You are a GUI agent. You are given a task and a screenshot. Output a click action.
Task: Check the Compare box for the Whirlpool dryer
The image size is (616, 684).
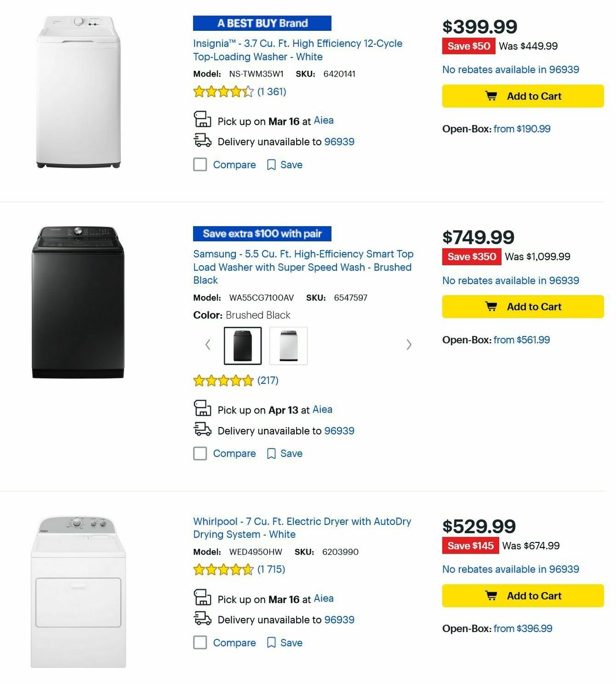pyautogui.click(x=200, y=642)
